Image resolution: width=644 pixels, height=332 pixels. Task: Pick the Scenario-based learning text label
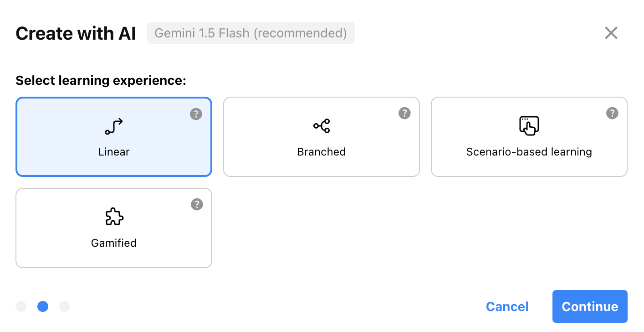[529, 152]
